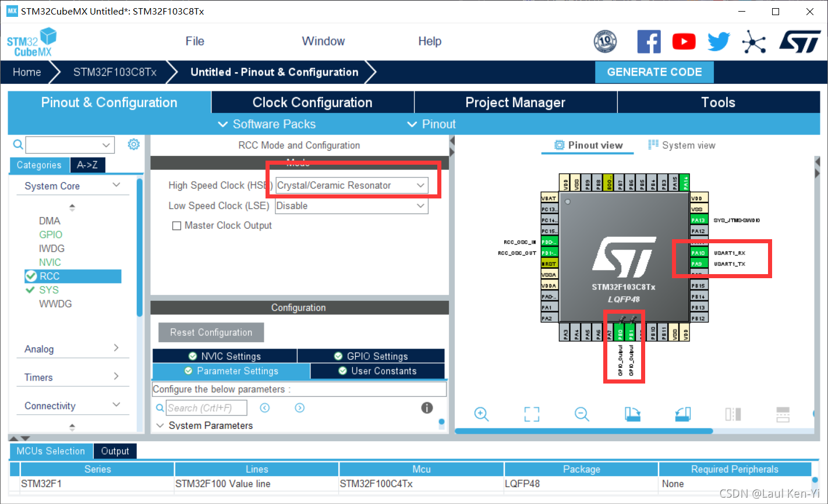Open the ST Facebook page icon

649,41
